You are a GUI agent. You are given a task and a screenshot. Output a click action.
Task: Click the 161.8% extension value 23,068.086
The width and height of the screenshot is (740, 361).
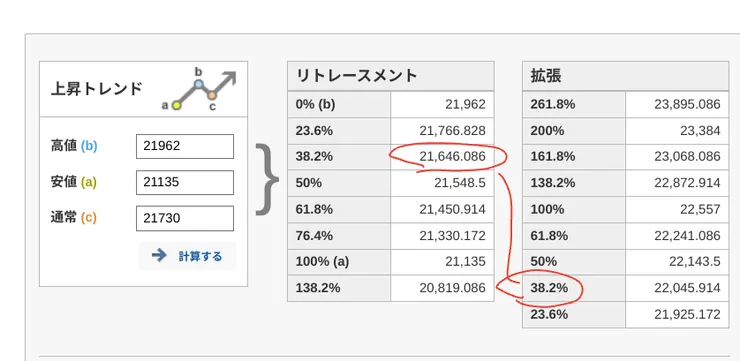687,157
